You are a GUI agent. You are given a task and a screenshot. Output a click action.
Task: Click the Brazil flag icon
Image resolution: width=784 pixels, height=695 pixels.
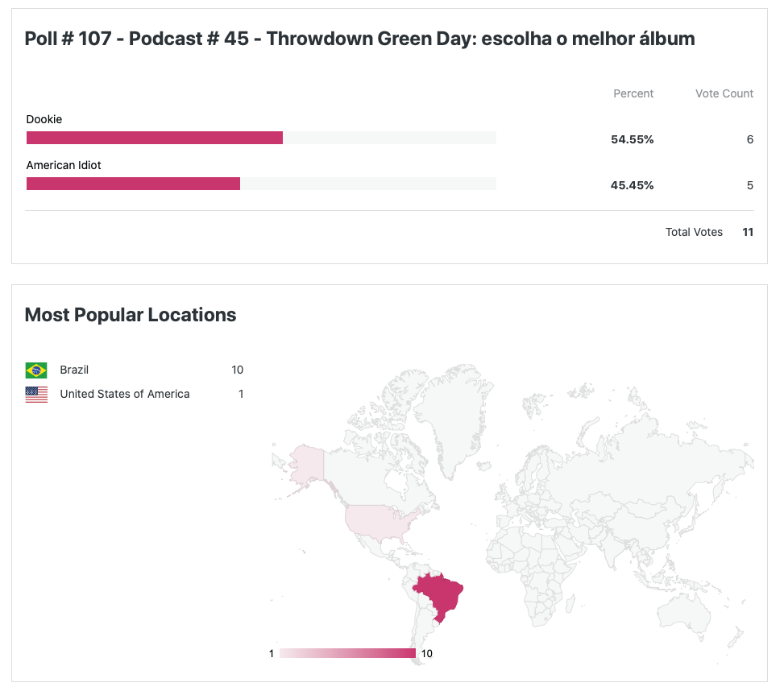[36, 370]
